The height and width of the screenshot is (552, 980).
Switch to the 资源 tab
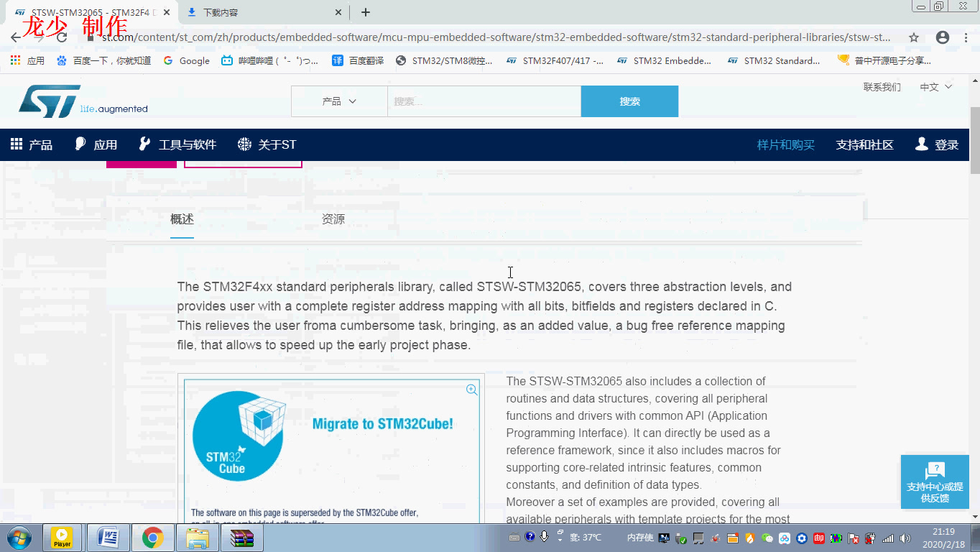(333, 218)
